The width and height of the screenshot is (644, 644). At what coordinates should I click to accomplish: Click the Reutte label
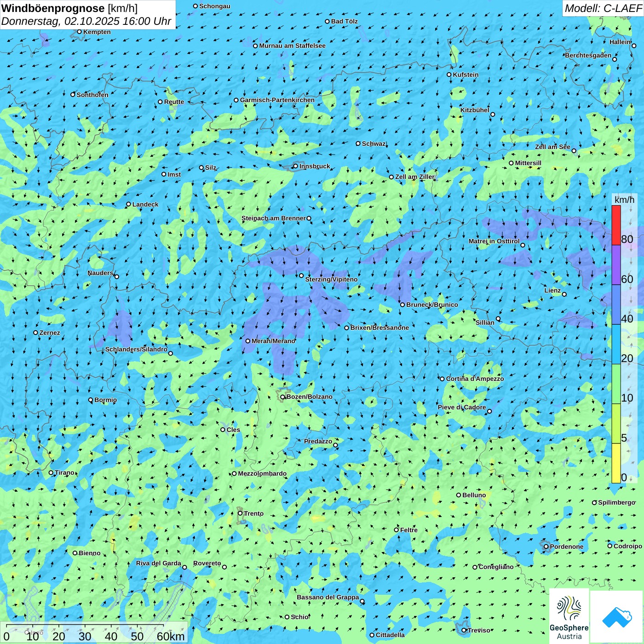pyautogui.click(x=174, y=102)
